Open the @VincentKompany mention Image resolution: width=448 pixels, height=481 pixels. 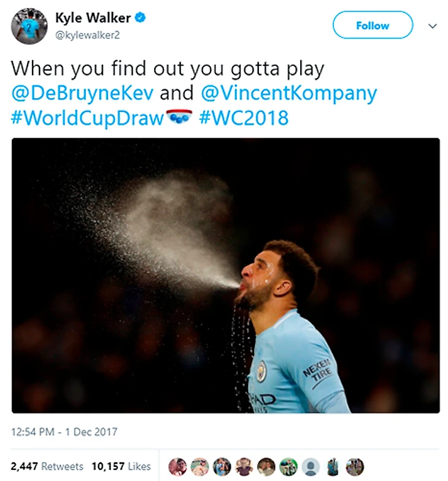[288, 93]
